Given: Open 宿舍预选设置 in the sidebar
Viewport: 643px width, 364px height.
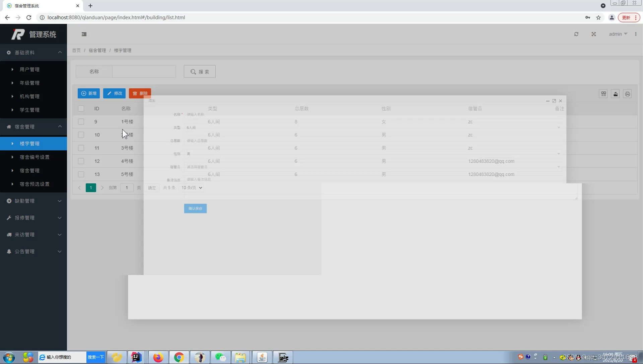Looking at the screenshot, I should tap(33, 184).
